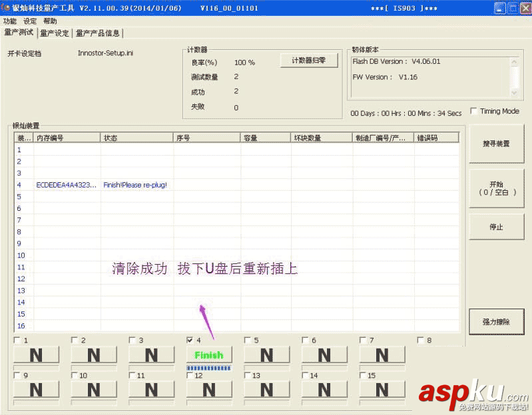Toggle port 1 checkbox
This screenshot has height=415, width=532.
17,340
